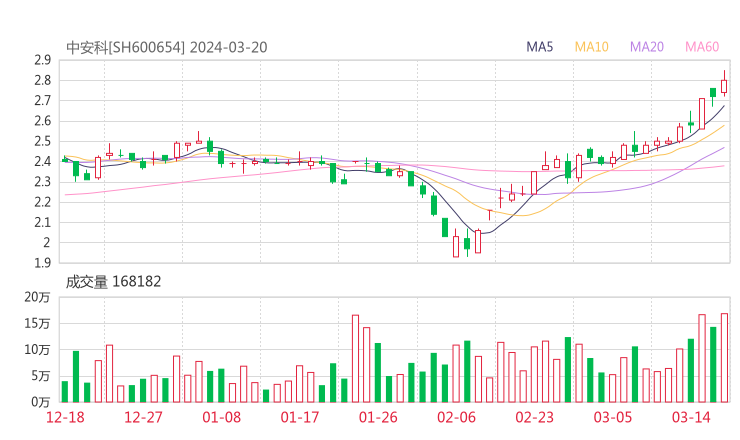Click the chart title 中安科[SH600654] 2024-03-20
The width and height of the screenshot is (740, 440).
click(167, 47)
